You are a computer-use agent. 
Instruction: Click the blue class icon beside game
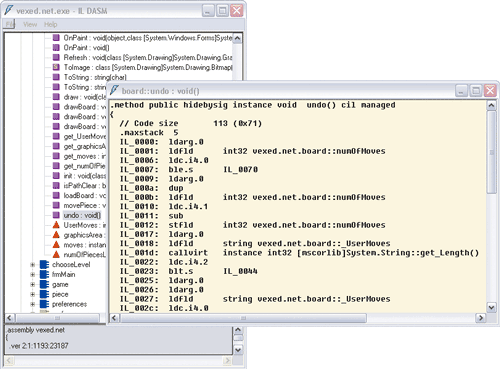click(x=44, y=284)
